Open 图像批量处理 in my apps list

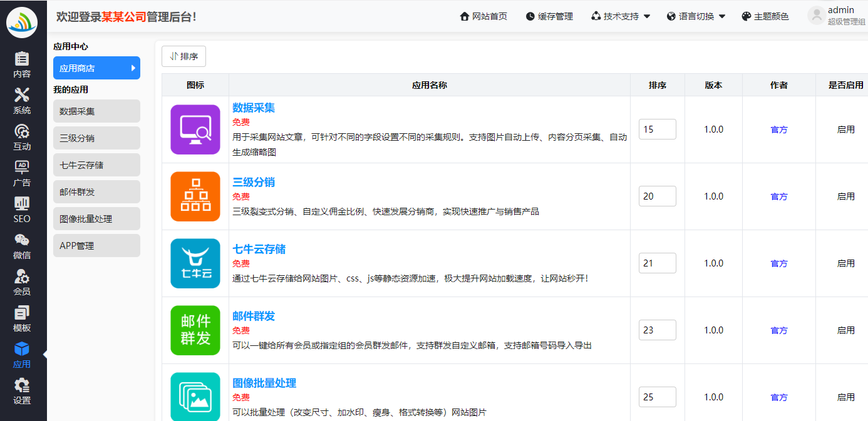pos(96,219)
